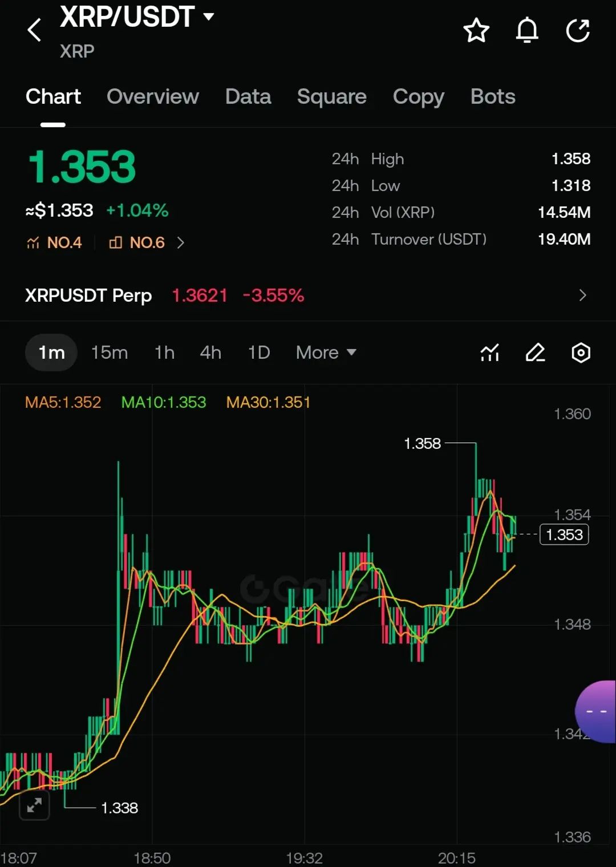Tap the 24h Turnover value 19.40M
This screenshot has height=867, width=616.
[x=564, y=239]
